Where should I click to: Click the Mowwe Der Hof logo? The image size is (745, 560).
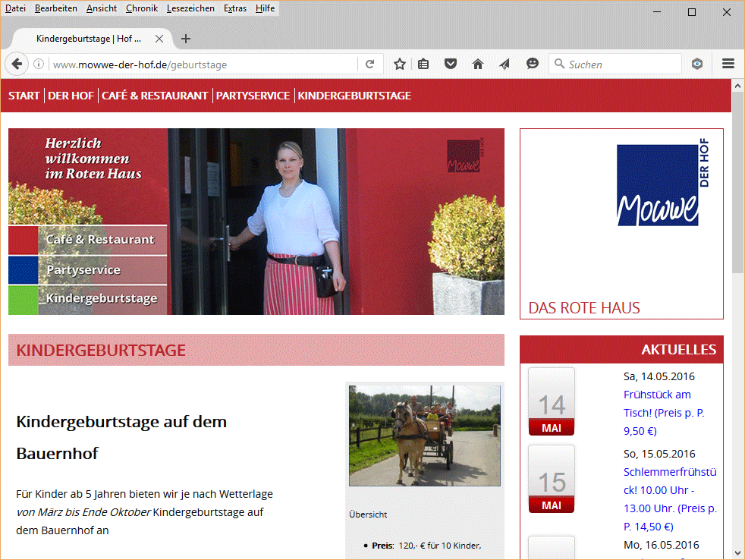pyautogui.click(x=663, y=183)
